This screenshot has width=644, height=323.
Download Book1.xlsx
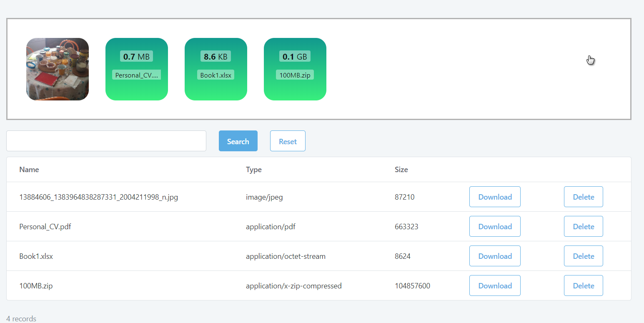(x=495, y=256)
